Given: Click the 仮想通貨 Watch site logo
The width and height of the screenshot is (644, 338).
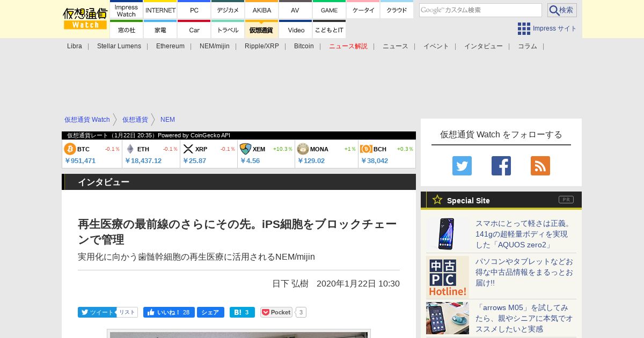Looking at the screenshot, I should (85, 19).
